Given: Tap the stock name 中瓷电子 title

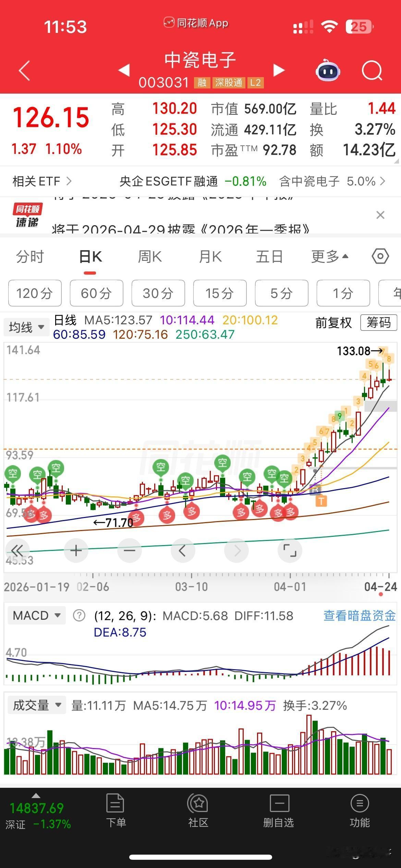Looking at the screenshot, I should (200, 60).
